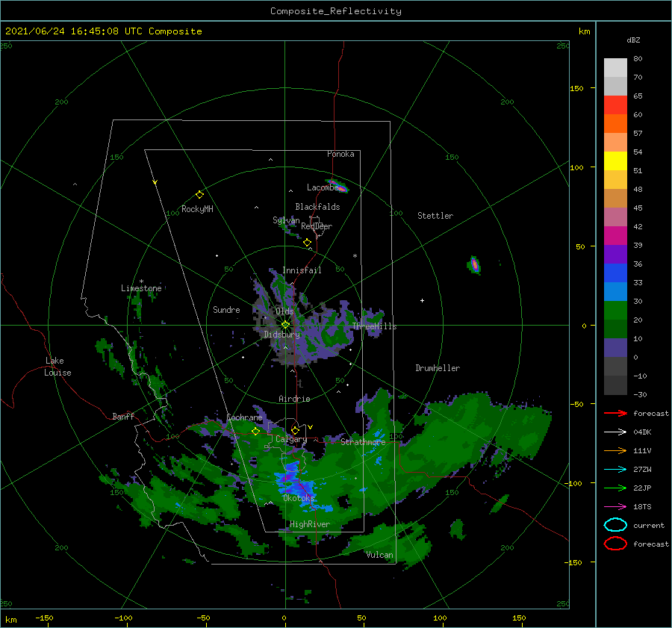Click the Olds city label
The height and width of the screenshot is (628, 672).
coord(284,311)
